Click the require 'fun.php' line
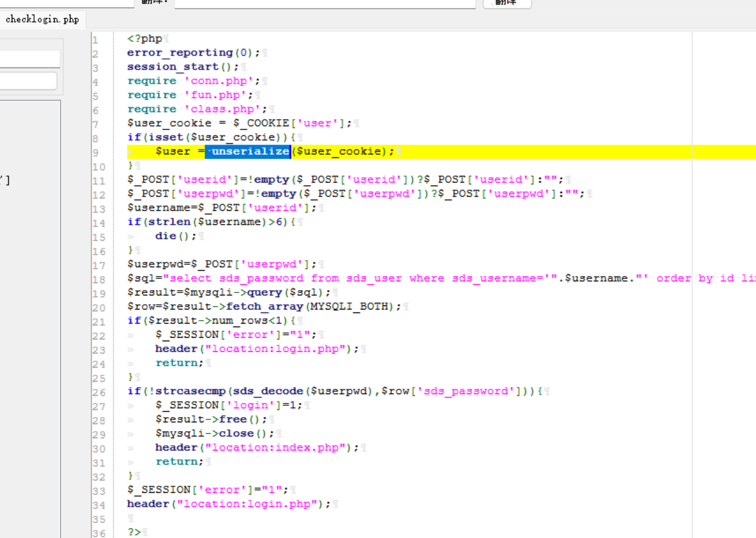 (x=190, y=95)
